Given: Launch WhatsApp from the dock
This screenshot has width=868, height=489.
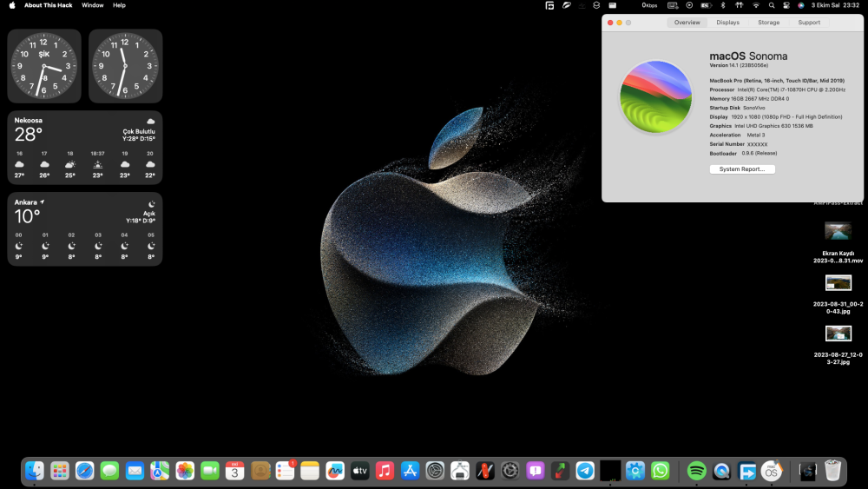Looking at the screenshot, I should [660, 471].
